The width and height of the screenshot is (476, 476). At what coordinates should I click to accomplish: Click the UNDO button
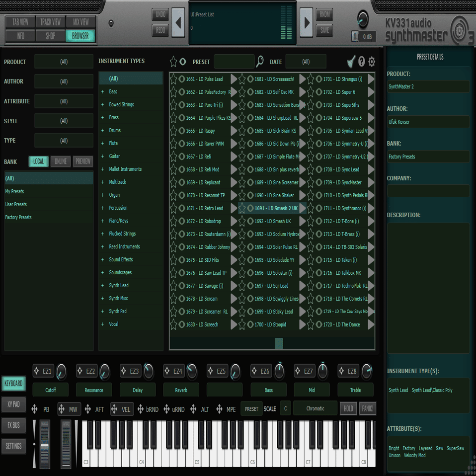pyautogui.click(x=160, y=14)
